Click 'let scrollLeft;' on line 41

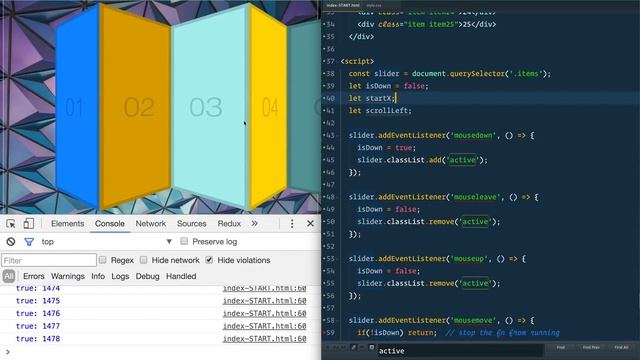click(380, 111)
